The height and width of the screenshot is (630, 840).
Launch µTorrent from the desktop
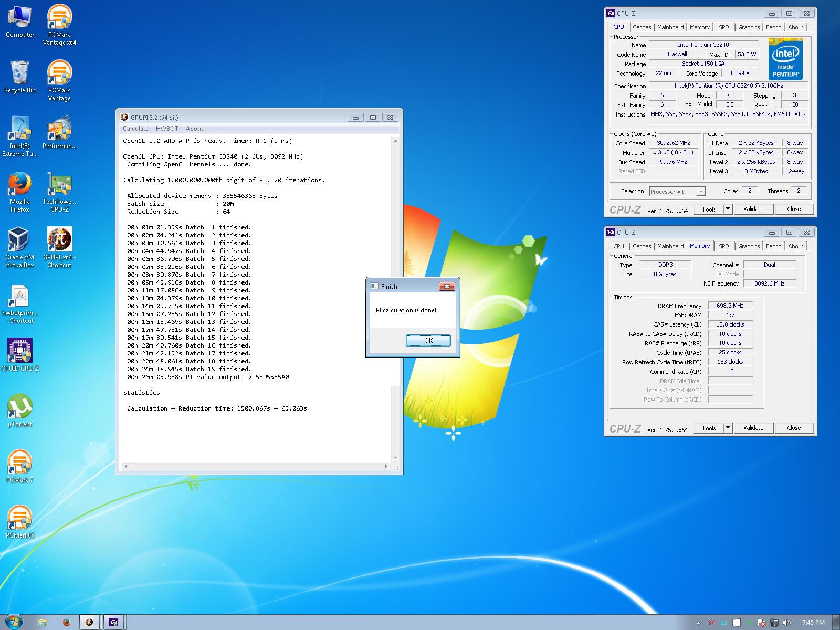pyautogui.click(x=20, y=411)
